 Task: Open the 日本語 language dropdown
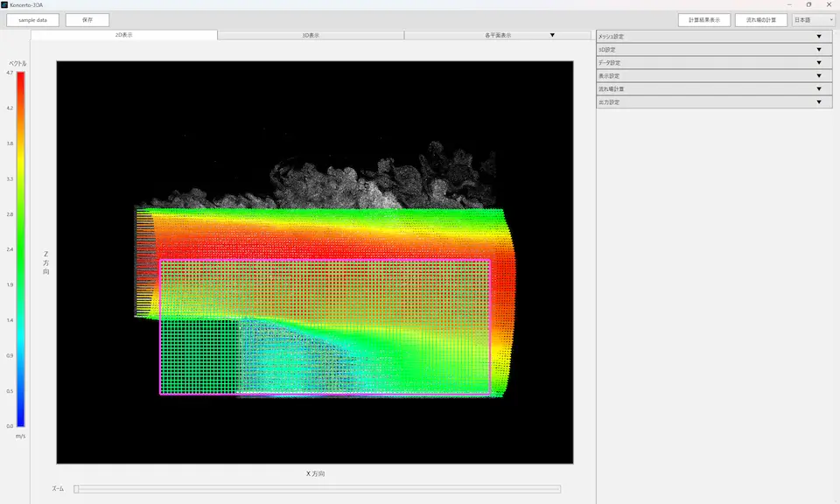[x=813, y=20]
